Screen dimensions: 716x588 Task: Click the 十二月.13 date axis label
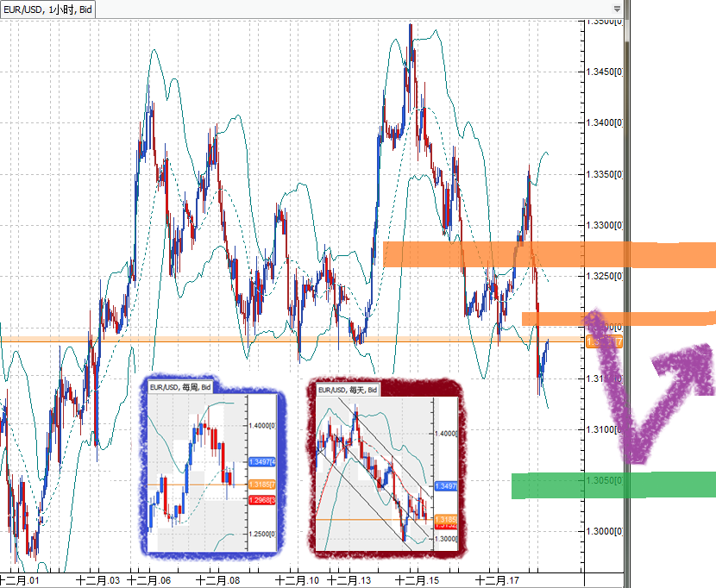(349, 581)
